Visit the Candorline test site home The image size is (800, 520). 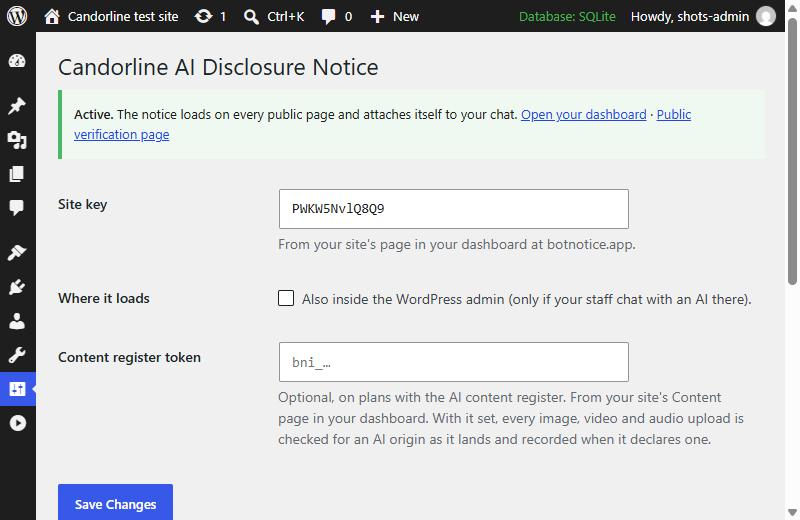click(111, 16)
